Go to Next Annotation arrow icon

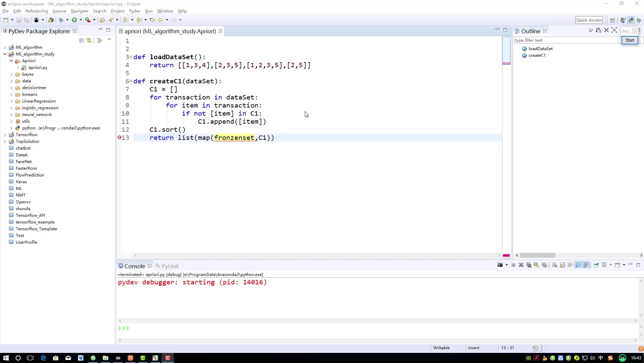(x=125, y=20)
